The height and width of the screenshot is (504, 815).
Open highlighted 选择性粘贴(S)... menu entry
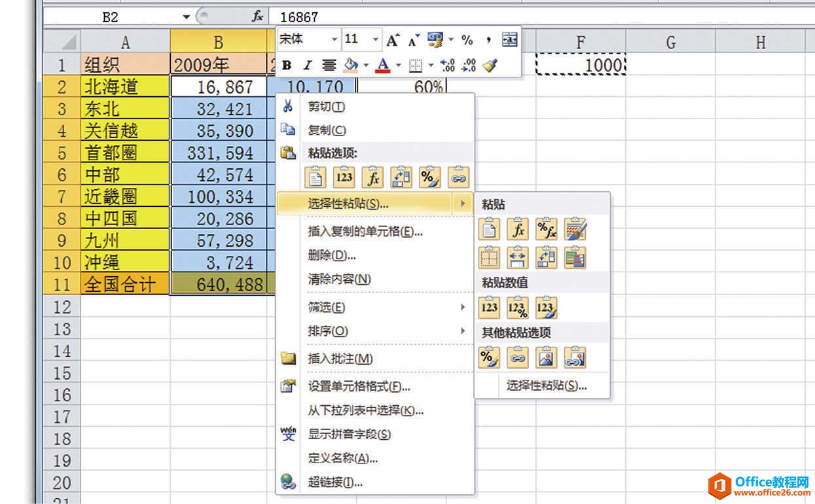[374, 204]
